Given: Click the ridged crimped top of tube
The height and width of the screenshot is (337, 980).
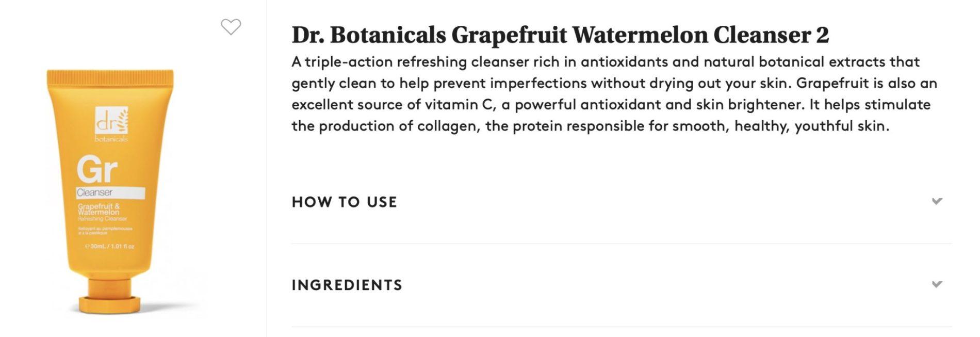Looking at the screenshot, I should pos(110,79).
